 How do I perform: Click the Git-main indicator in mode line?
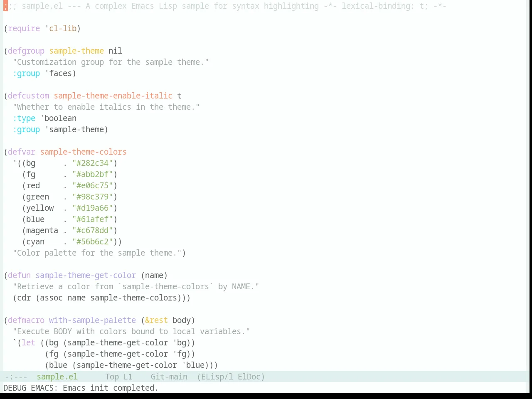(x=169, y=377)
